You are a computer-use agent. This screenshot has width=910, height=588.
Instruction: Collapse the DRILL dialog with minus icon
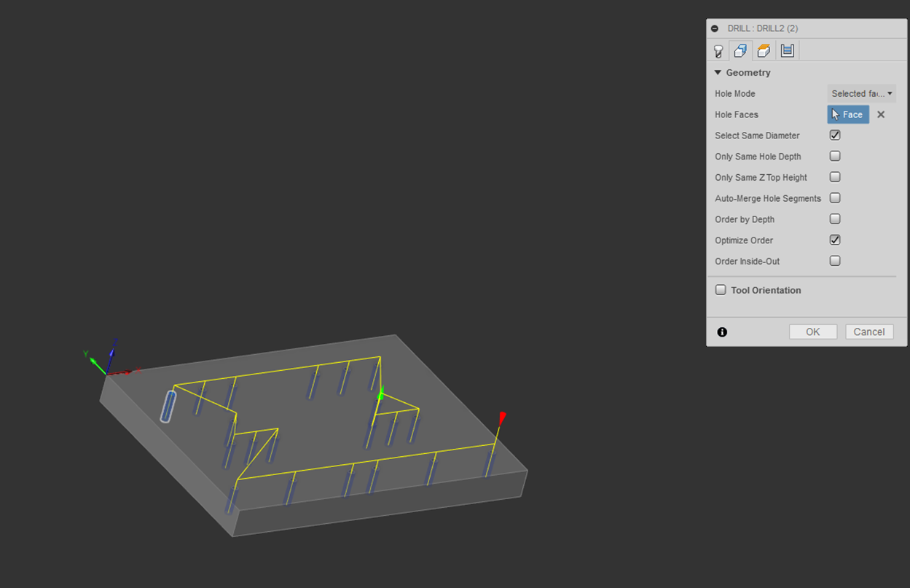click(x=715, y=28)
